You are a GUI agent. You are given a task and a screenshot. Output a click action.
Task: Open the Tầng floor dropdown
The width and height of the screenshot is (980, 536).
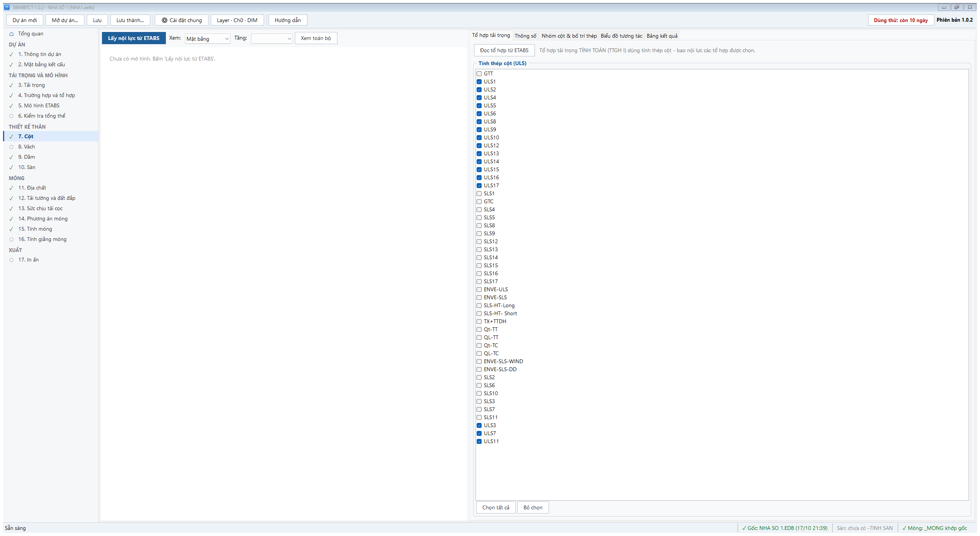click(x=272, y=39)
